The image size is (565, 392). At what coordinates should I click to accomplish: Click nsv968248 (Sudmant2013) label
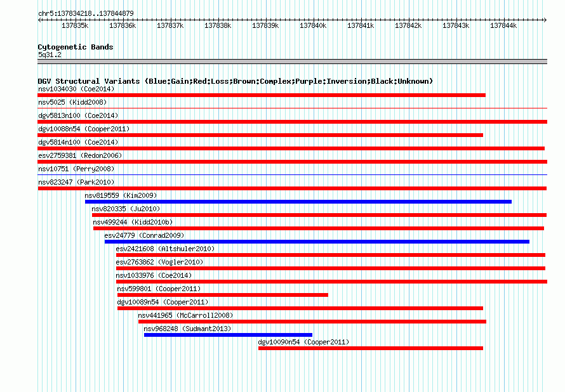[187, 329]
